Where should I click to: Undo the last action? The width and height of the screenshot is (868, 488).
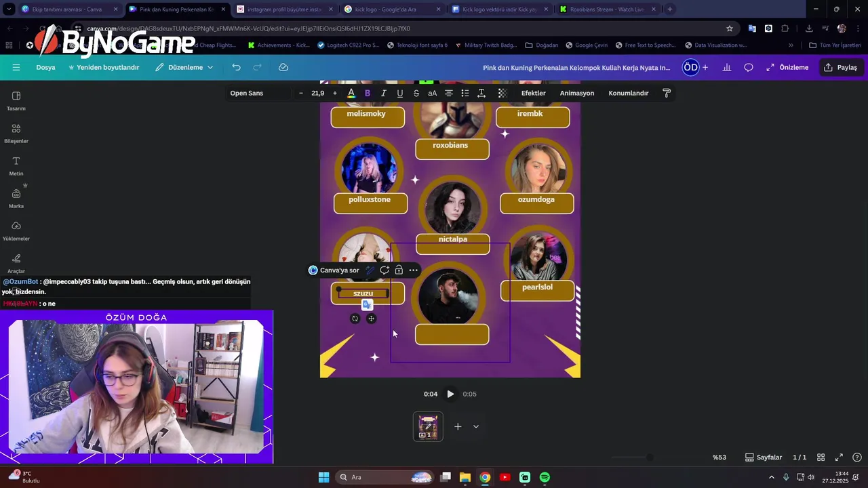[236, 67]
